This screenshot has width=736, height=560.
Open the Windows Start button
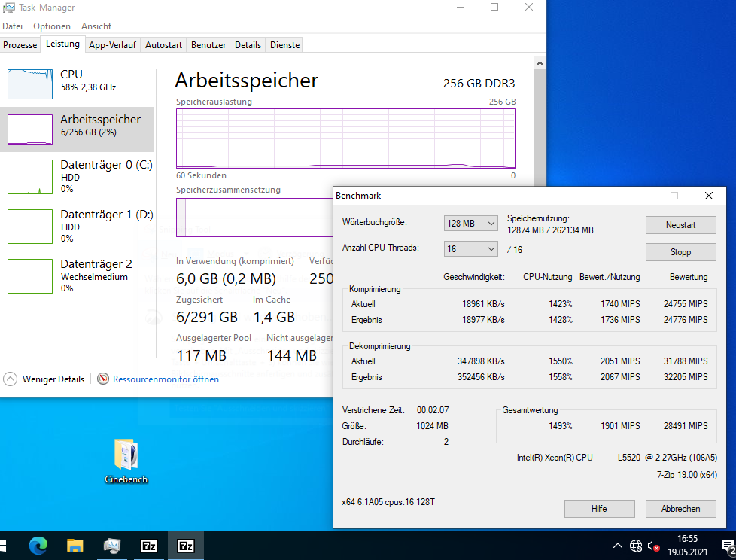(4, 546)
